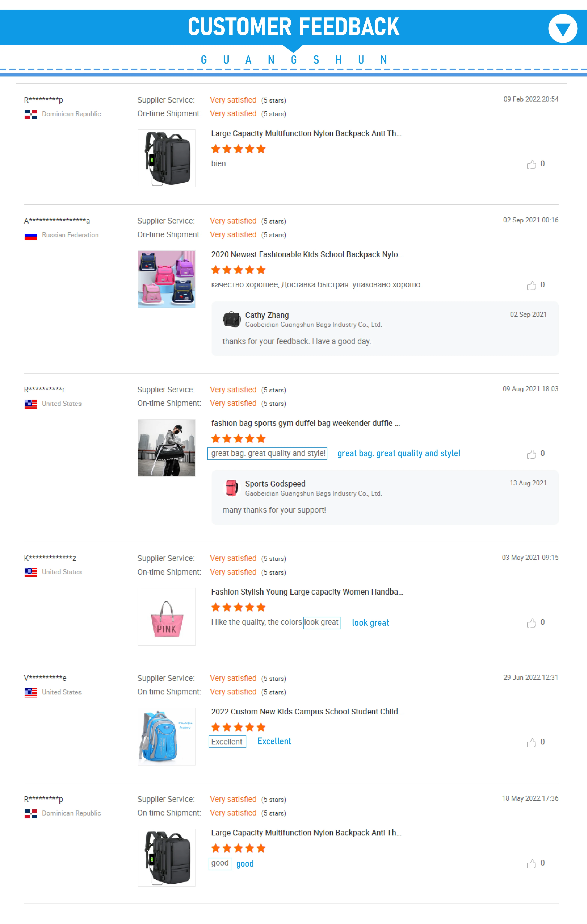Open '2022 Custom New Kids Campus School' link

(307, 712)
